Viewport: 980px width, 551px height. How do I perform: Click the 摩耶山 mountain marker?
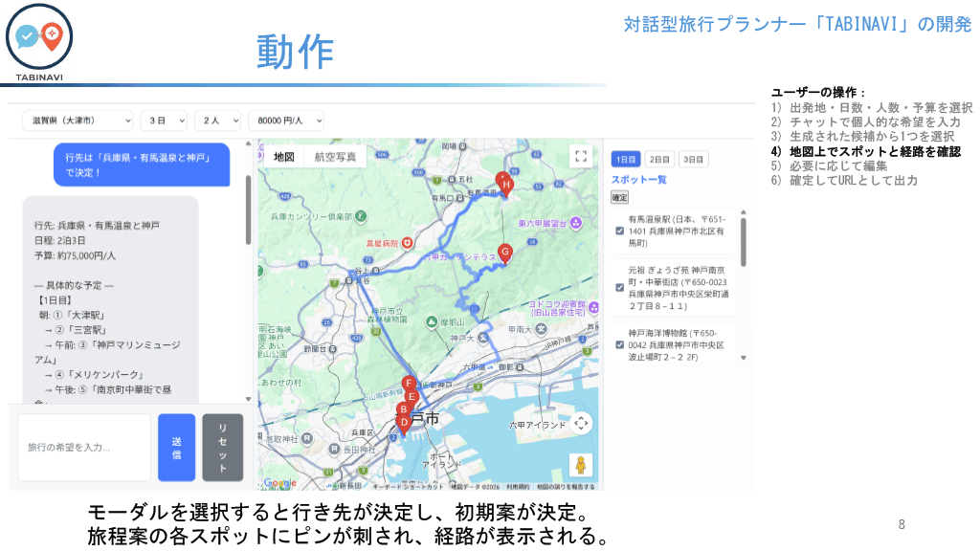point(432,321)
